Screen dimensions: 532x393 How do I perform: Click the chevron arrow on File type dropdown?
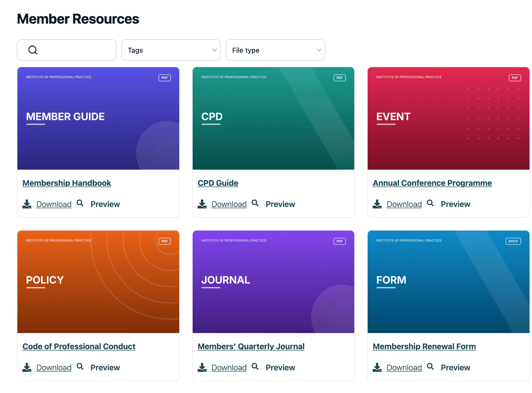coord(319,50)
